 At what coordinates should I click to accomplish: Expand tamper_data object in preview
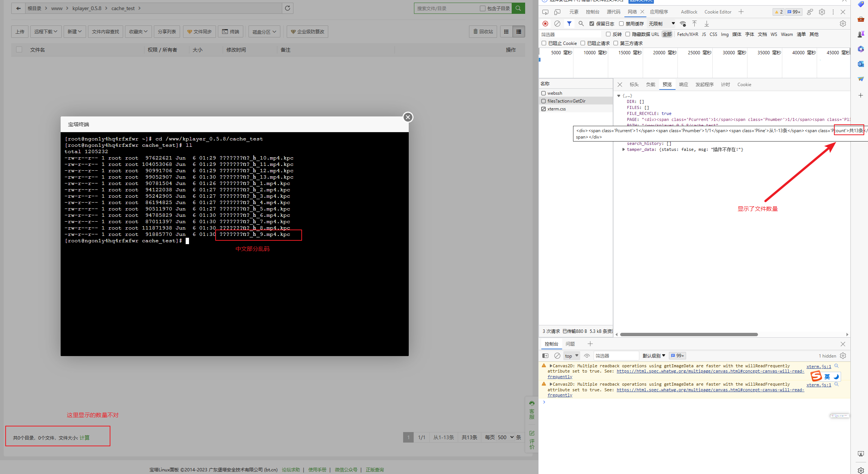click(x=623, y=149)
